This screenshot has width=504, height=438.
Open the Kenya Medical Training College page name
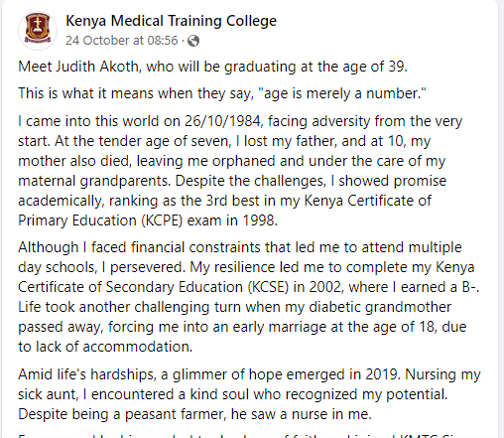tap(171, 21)
